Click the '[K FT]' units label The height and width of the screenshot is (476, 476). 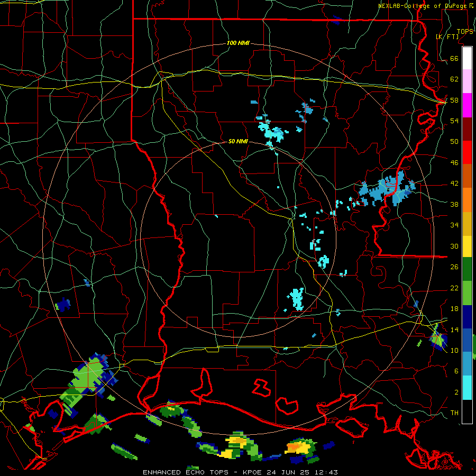pos(447,36)
